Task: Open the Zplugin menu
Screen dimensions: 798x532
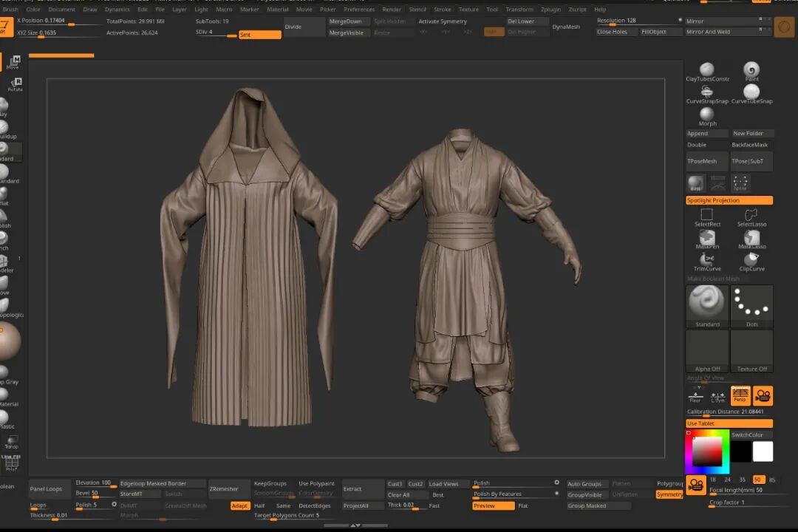Action: pyautogui.click(x=550, y=10)
